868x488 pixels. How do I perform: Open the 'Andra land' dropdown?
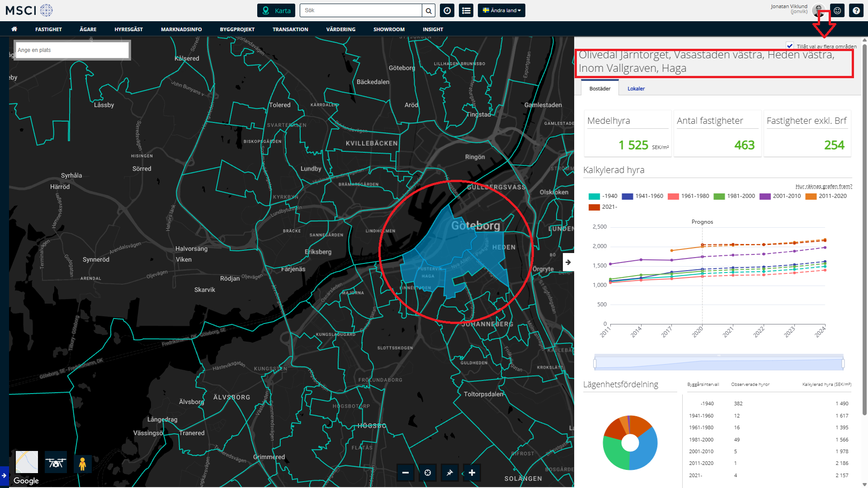[x=501, y=10]
